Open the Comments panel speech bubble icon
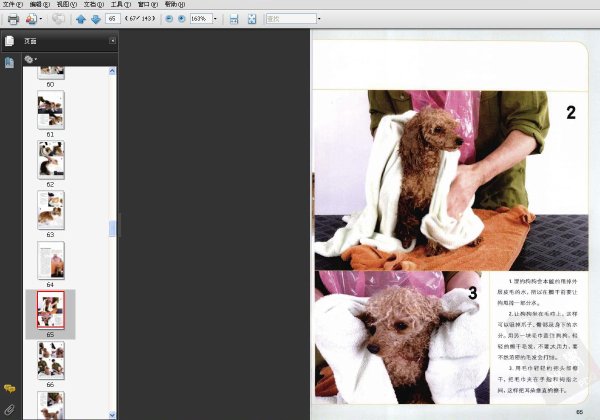Screen dimensions: 600x420 click(10, 389)
